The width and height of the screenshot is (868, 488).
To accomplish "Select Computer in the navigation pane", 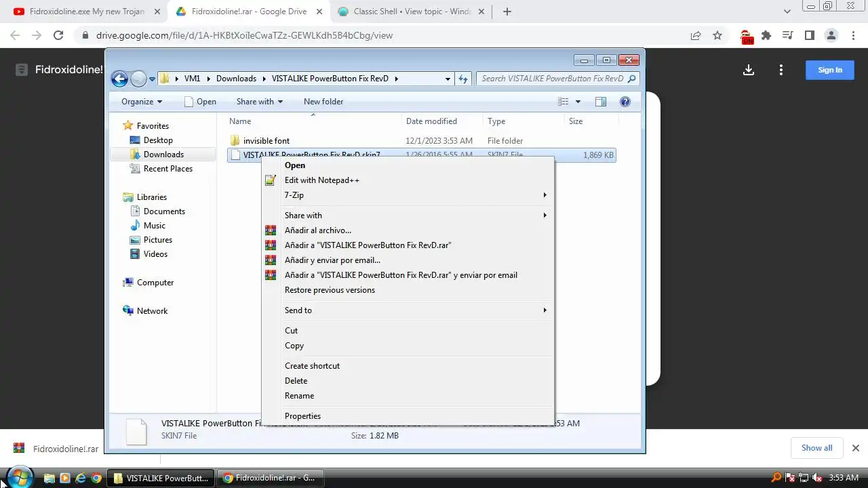I will pyautogui.click(x=155, y=283).
